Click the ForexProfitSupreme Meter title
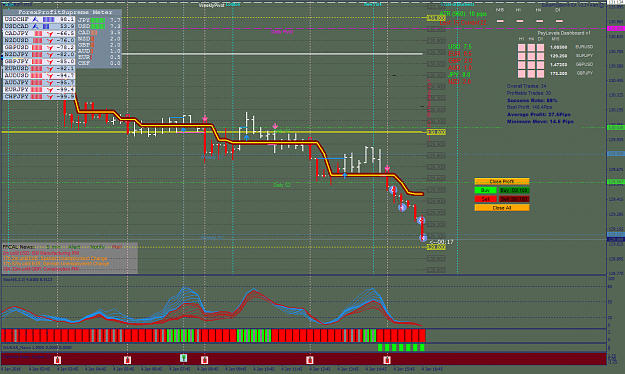 [x=65, y=12]
